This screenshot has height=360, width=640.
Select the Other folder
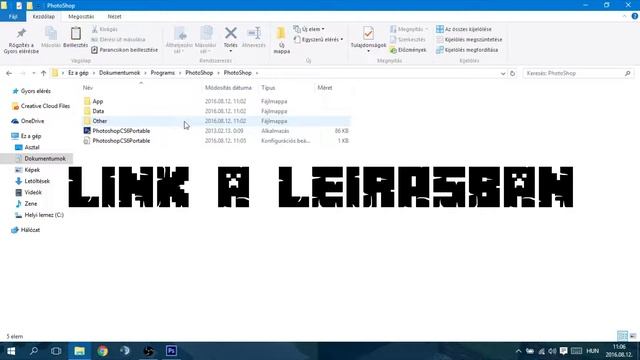[216, 121]
